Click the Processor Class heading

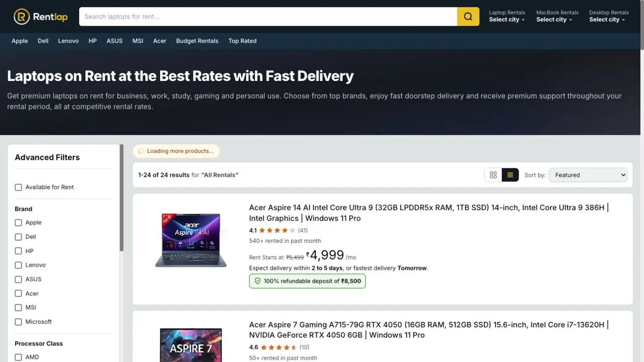[39, 343]
